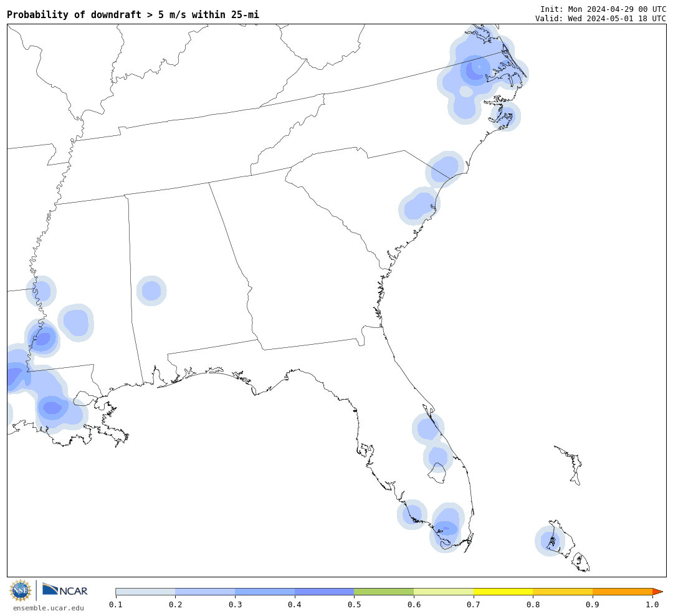Click the 1.0 colorbar tick label
The image size is (673, 616).
pyautogui.click(x=652, y=604)
